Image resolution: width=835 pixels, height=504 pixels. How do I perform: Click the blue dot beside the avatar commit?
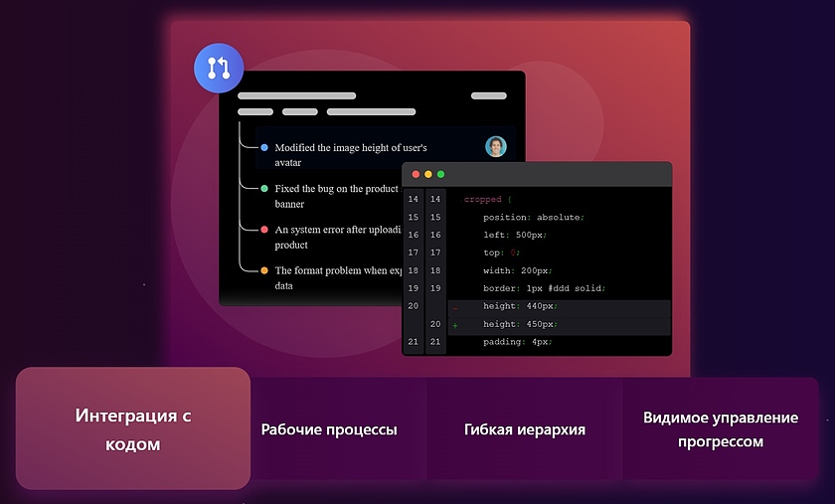(264, 147)
